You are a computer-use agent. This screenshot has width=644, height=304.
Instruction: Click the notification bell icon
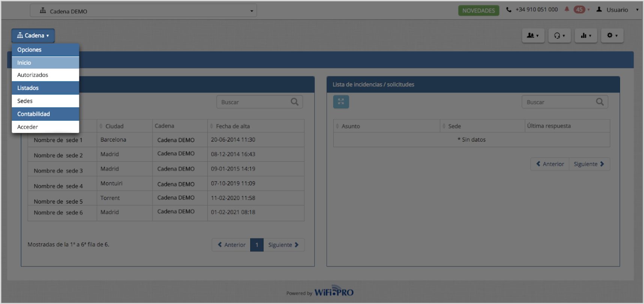click(567, 9)
